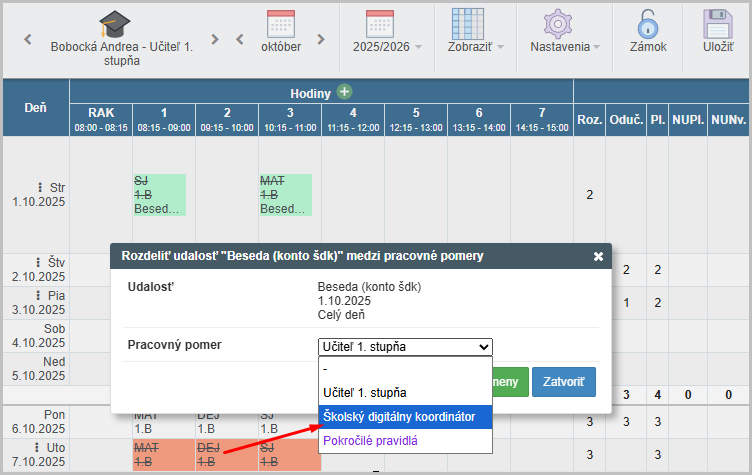This screenshot has height=475, width=752.
Task: Select Školský digitálny koordinátor option
Action: tap(398, 416)
